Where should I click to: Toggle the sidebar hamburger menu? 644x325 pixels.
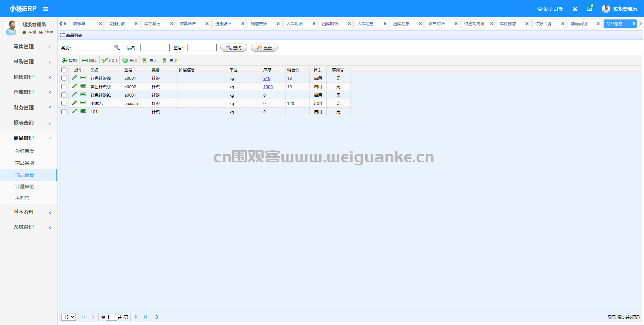[46, 9]
